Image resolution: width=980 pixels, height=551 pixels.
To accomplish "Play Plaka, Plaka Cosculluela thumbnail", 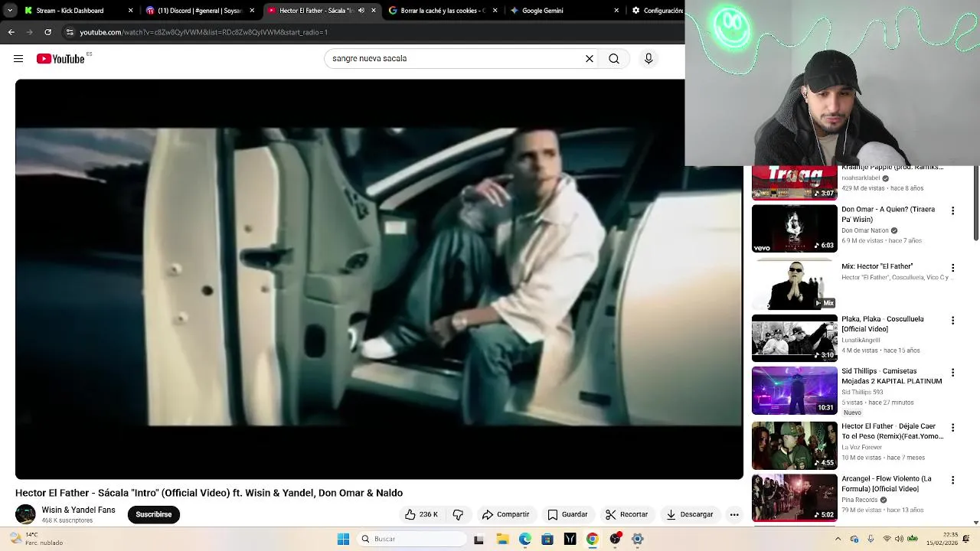I will coord(795,337).
